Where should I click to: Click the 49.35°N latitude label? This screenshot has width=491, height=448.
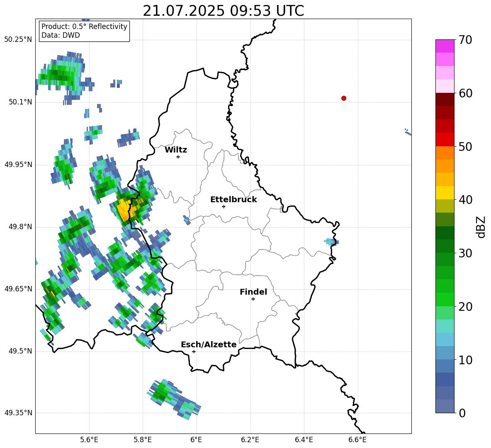pos(18,413)
